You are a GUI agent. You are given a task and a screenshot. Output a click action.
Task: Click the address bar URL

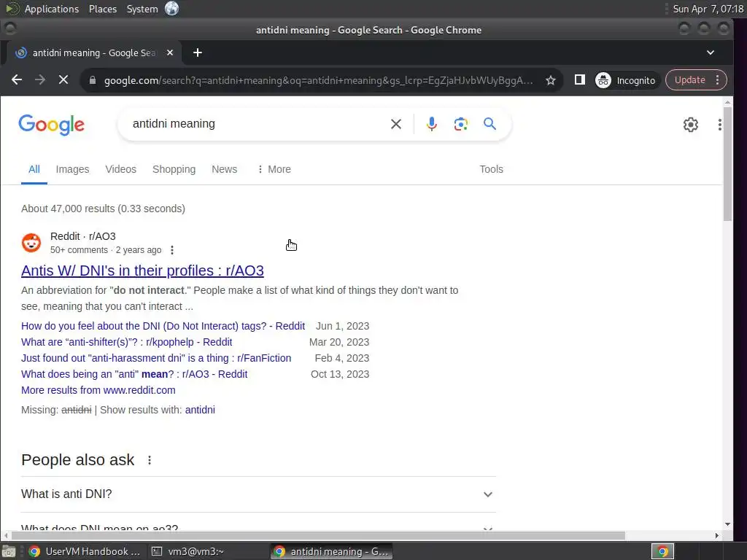point(318,80)
